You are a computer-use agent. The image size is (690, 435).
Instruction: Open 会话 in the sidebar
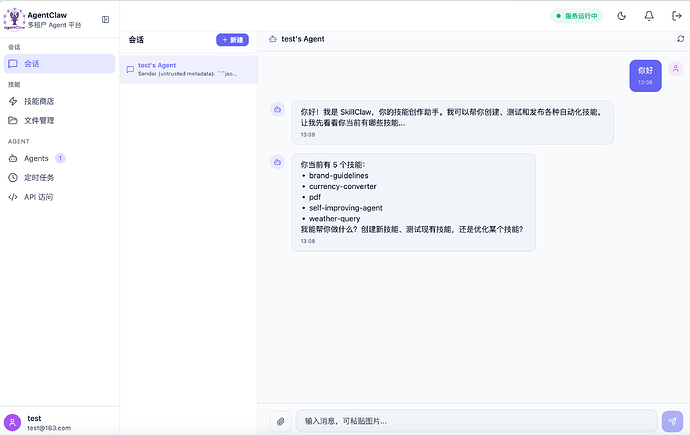(59, 64)
